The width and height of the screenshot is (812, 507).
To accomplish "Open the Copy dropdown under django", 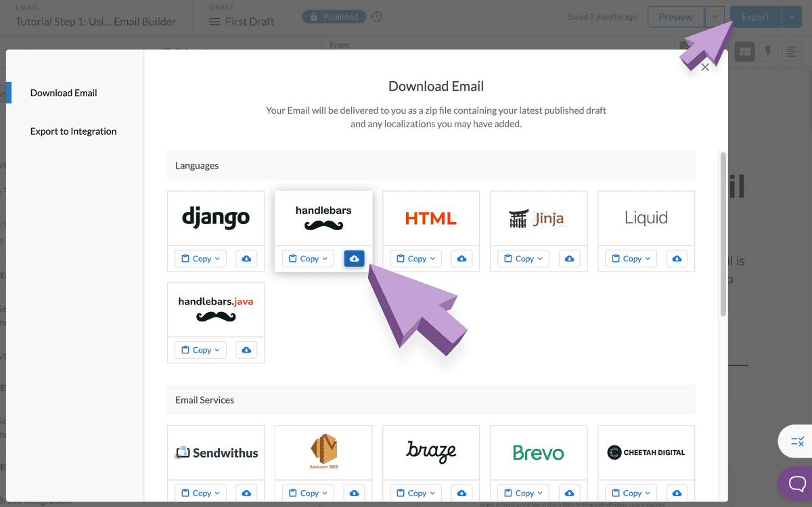I will pos(201,259).
